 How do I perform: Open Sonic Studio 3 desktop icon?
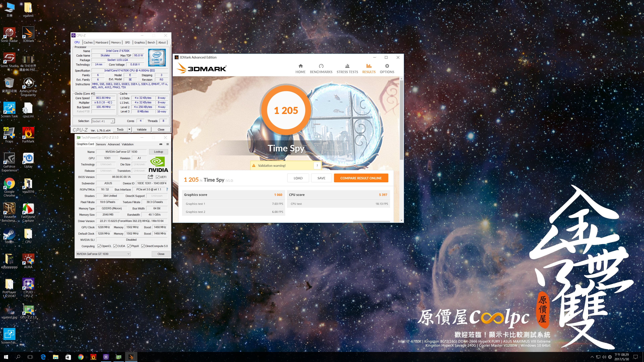pos(9,62)
